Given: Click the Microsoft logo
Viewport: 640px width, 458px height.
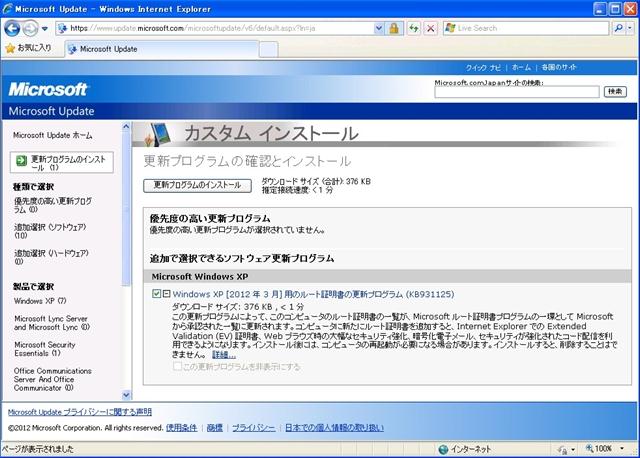Looking at the screenshot, I should (48, 89).
